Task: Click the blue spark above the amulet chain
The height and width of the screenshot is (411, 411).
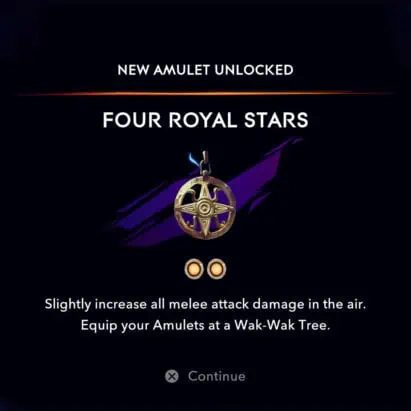Action: [x=192, y=158]
